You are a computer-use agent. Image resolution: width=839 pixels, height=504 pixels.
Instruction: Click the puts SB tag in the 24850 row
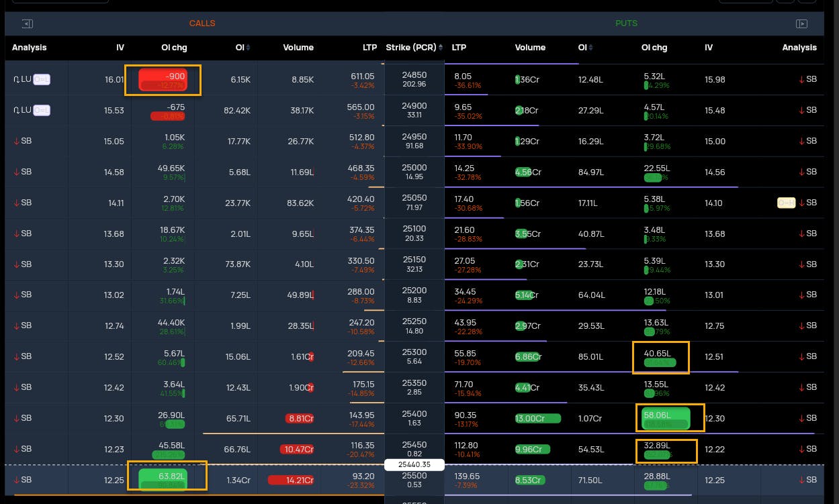(x=807, y=79)
